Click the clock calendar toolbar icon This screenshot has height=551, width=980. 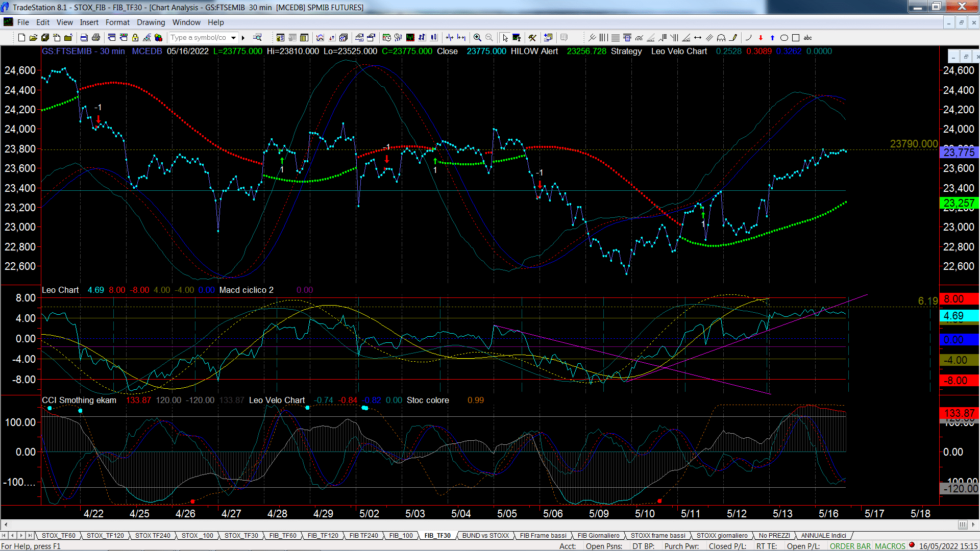coord(386,38)
